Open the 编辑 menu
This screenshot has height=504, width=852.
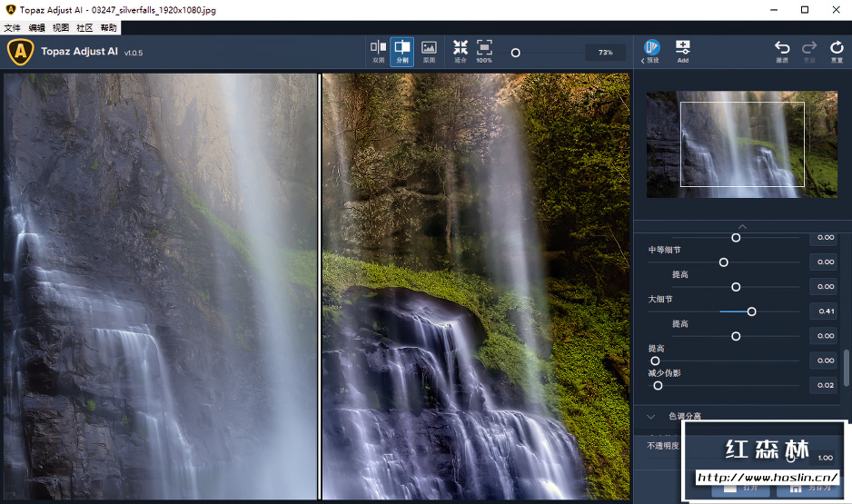(36, 28)
